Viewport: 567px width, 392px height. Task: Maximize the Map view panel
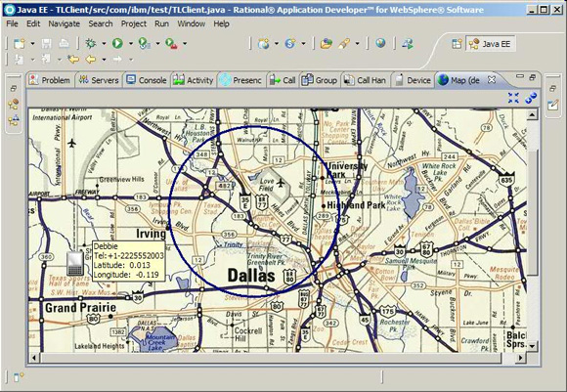click(x=532, y=77)
